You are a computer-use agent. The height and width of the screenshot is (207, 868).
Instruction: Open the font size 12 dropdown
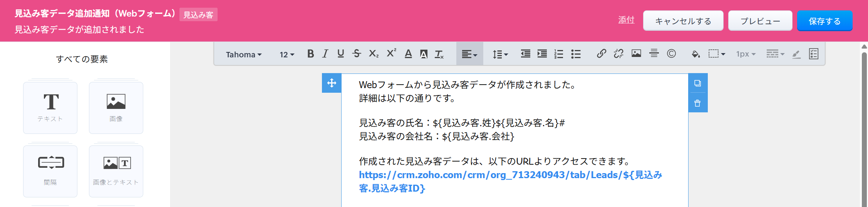click(x=287, y=55)
